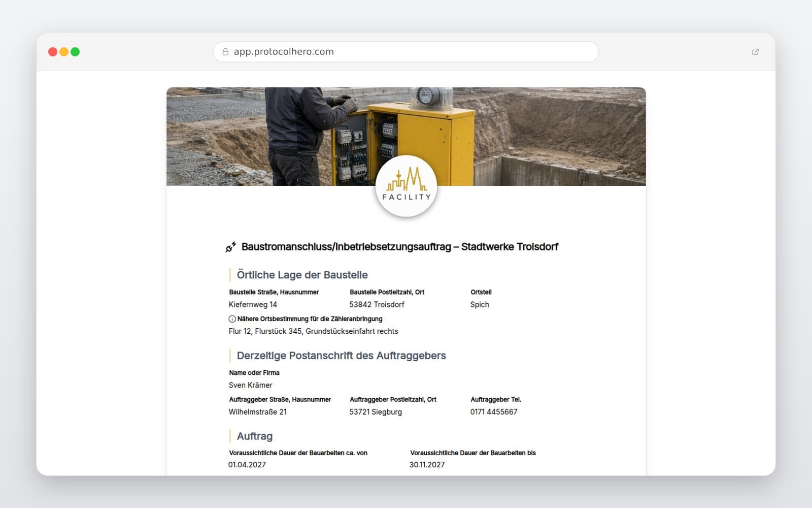Select the Auftrag section heading
Screen dimensions: 812x508
255,436
